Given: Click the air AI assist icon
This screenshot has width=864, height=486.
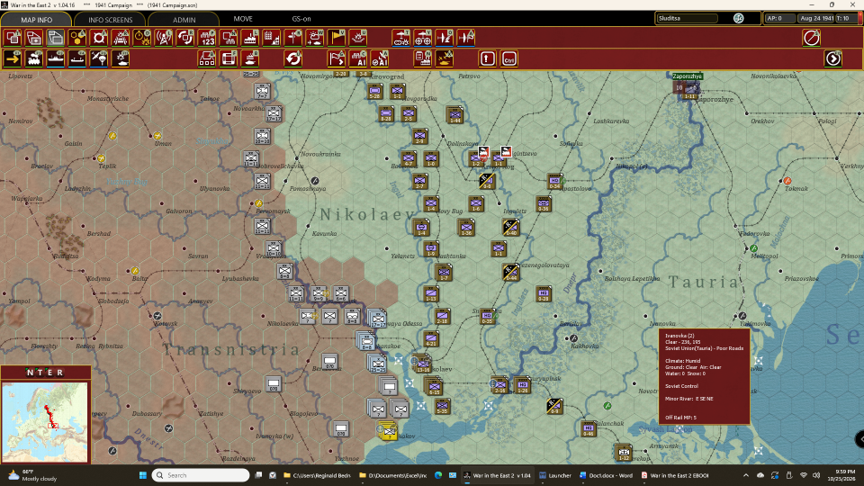Looking at the screenshot, I should pos(380,58).
